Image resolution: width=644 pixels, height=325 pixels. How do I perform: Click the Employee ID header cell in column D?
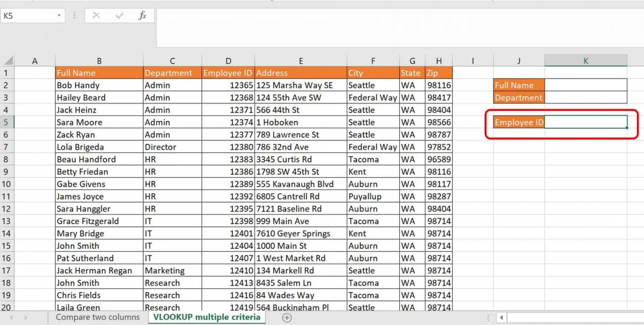[x=228, y=73]
